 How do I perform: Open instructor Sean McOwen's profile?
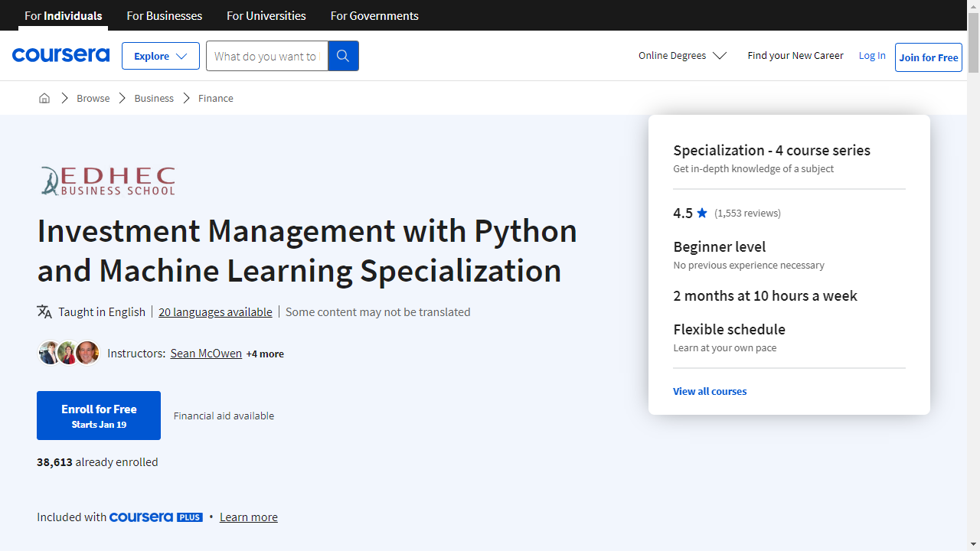[206, 353]
